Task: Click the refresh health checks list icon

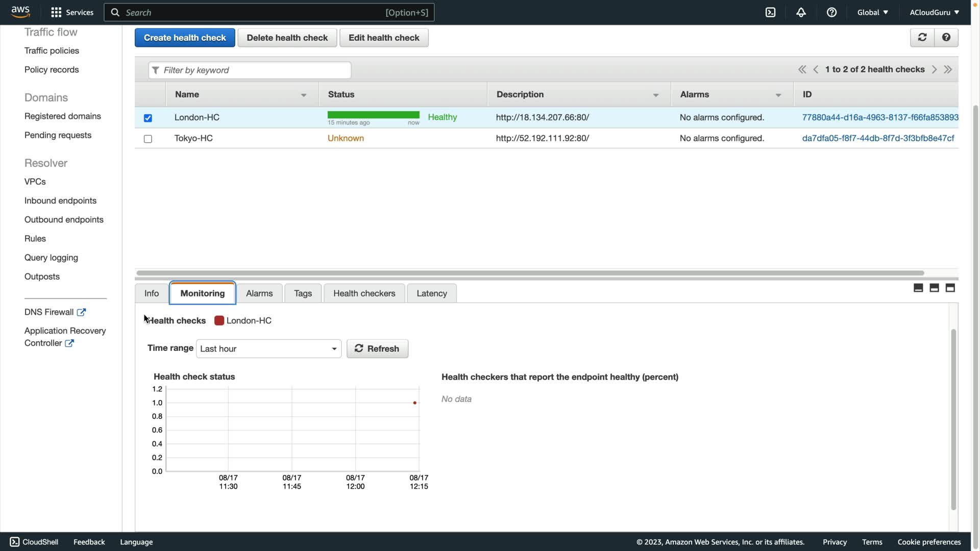Action: 922,37
